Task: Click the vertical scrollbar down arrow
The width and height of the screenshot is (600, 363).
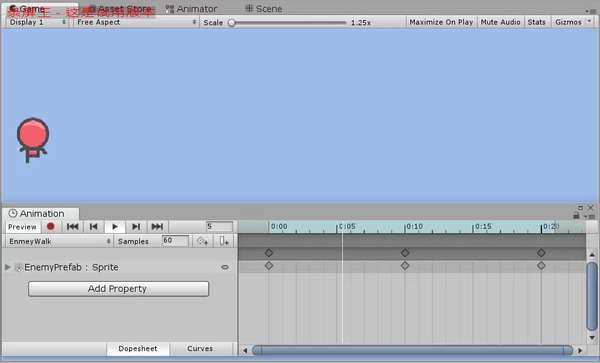Action: 592,337
